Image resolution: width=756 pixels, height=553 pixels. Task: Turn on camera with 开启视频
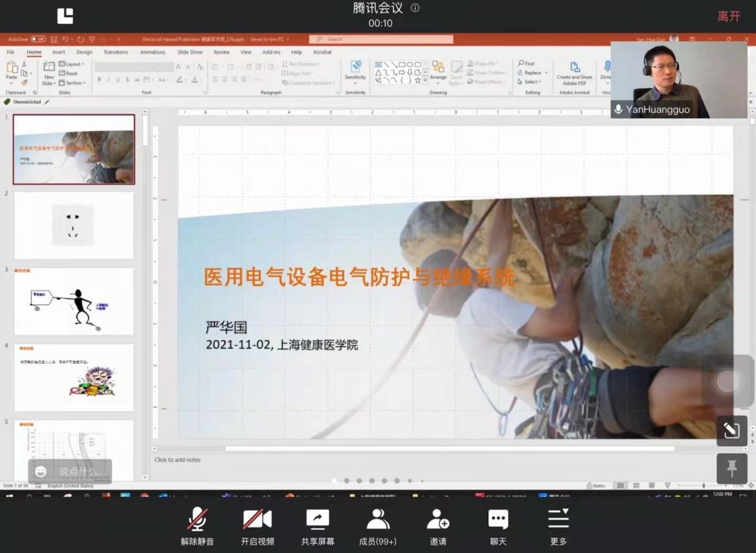coord(257,526)
